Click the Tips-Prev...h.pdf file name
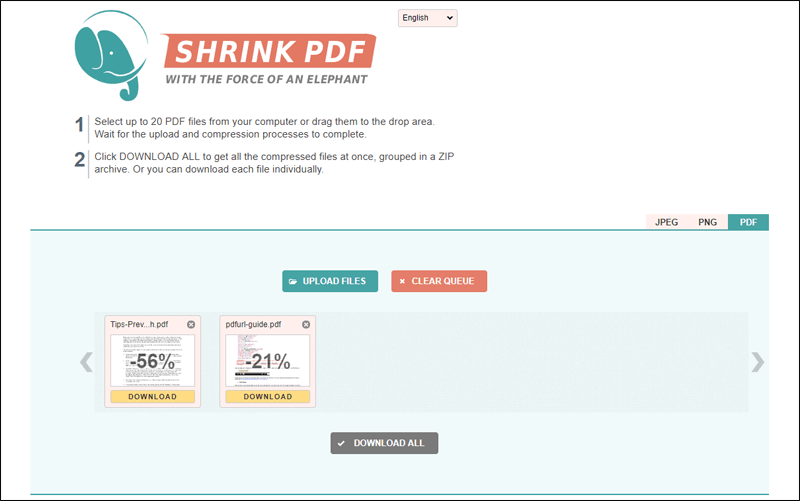 pyautogui.click(x=139, y=324)
